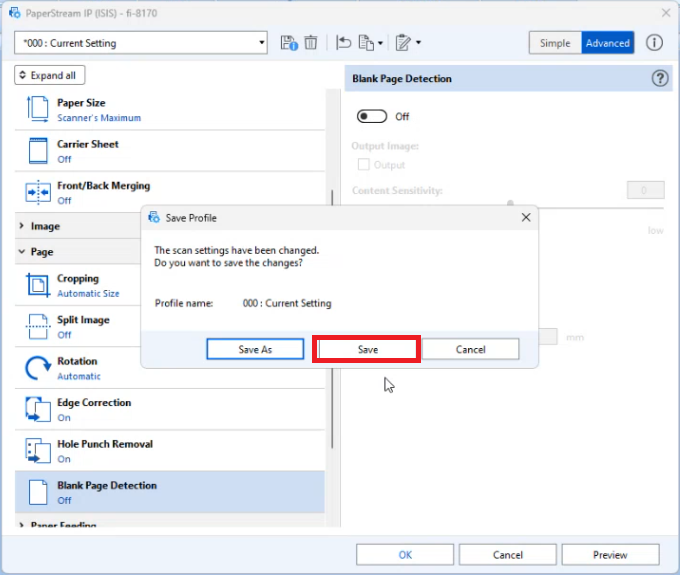
Task: Switch to Advanced mode tab
Action: pos(608,43)
